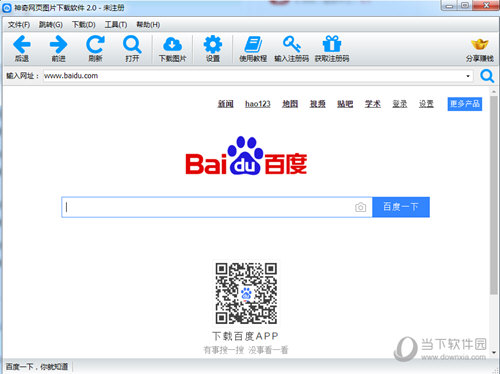Image resolution: width=500 pixels, height=374 pixels.
Task: Expand the URL address dropdown arrow
Action: [x=468, y=76]
